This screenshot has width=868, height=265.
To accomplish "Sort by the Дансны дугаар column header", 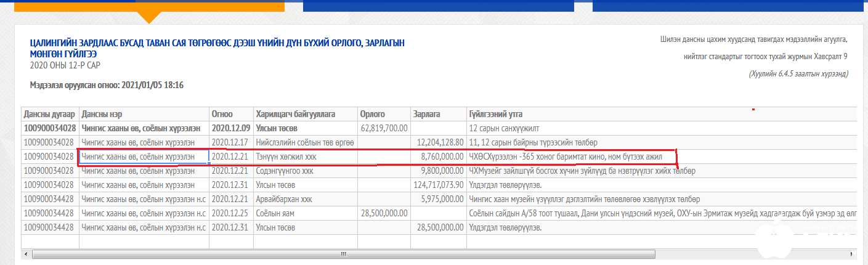I will point(50,114).
